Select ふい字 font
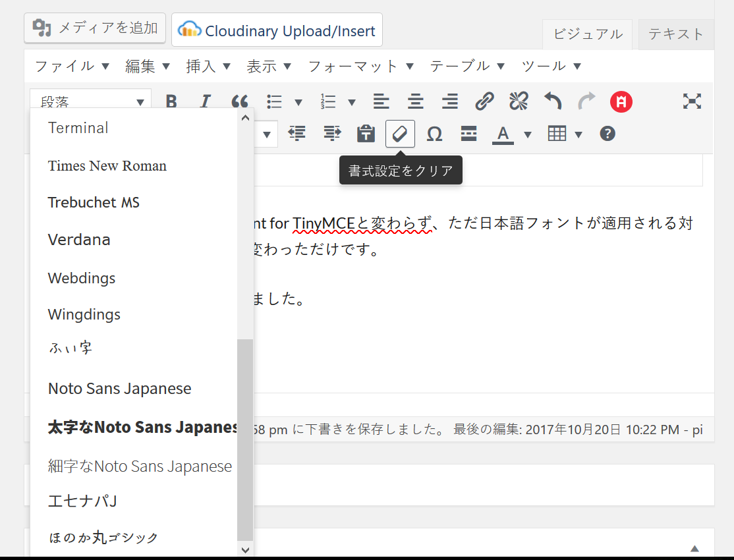 pyautogui.click(x=134, y=348)
